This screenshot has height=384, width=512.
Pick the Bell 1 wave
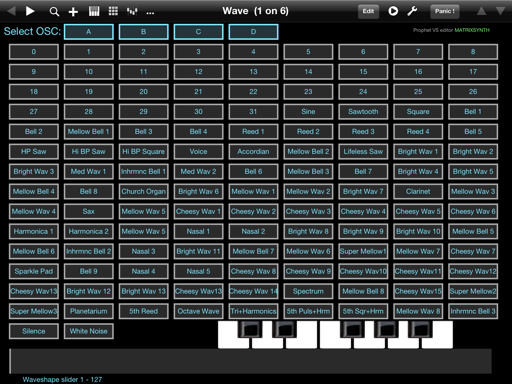[x=473, y=112]
